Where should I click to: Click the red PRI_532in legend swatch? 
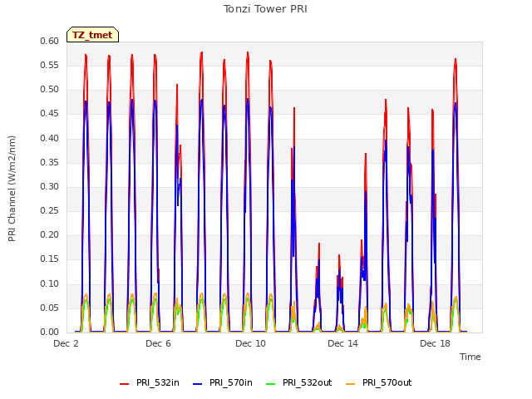pyautogui.click(x=124, y=383)
